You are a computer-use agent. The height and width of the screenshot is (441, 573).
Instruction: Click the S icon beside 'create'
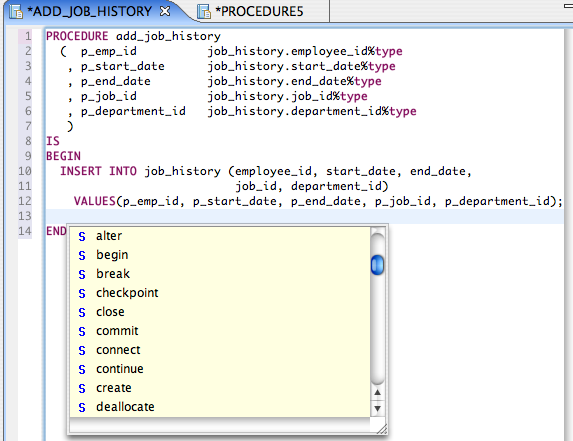tap(82, 389)
